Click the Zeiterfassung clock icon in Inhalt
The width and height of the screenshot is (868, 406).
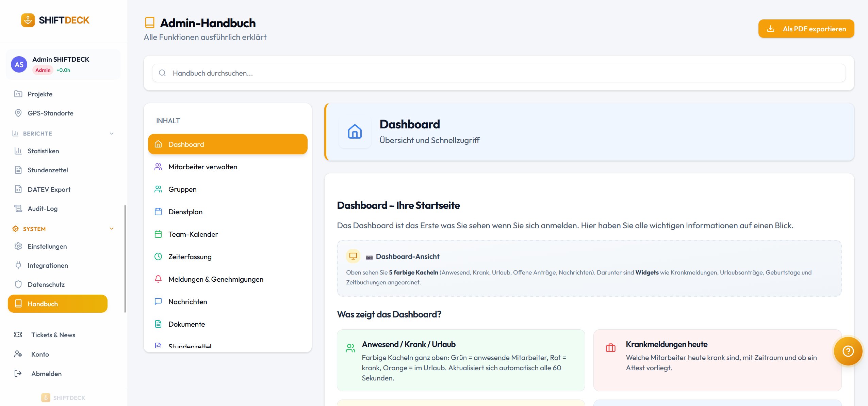pyautogui.click(x=158, y=256)
